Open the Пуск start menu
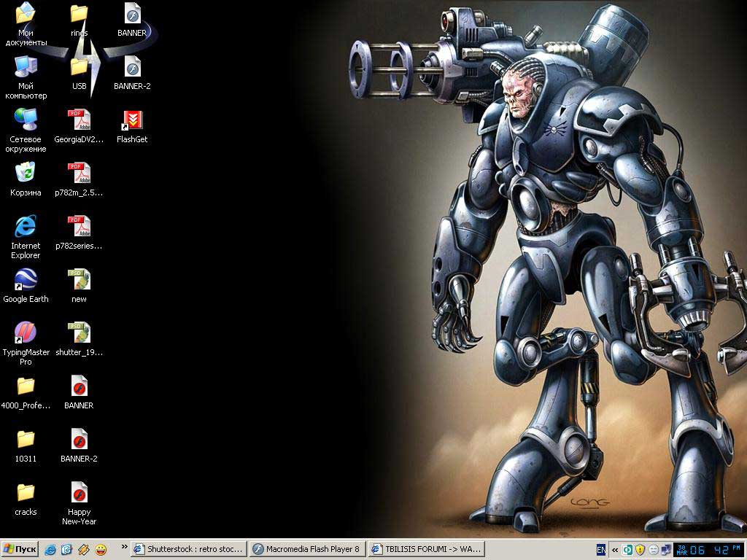 [x=20, y=550]
